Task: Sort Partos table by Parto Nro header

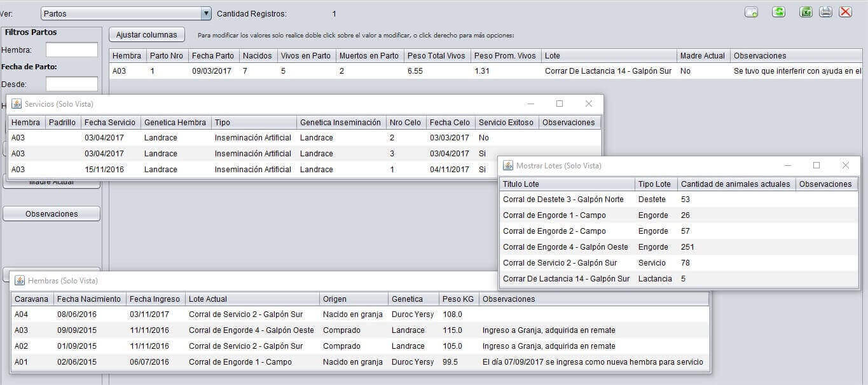Action: (167, 56)
